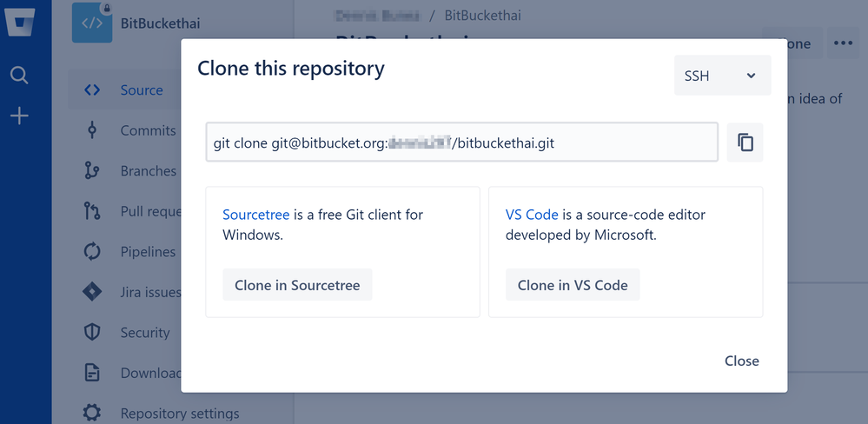
Task: Select the BitBuckethai repository avatar icon
Action: (x=92, y=22)
